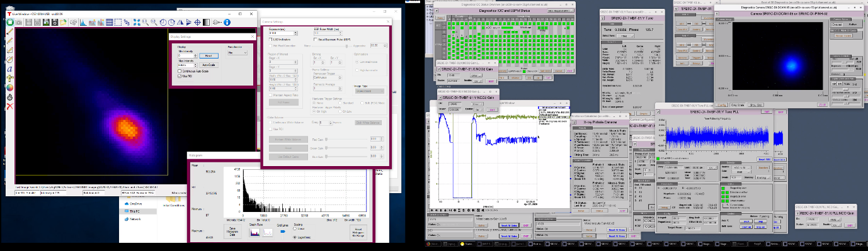Open the pseudocolor 'Fire' dropdown
Screen dimensions: 868x251
point(237,53)
